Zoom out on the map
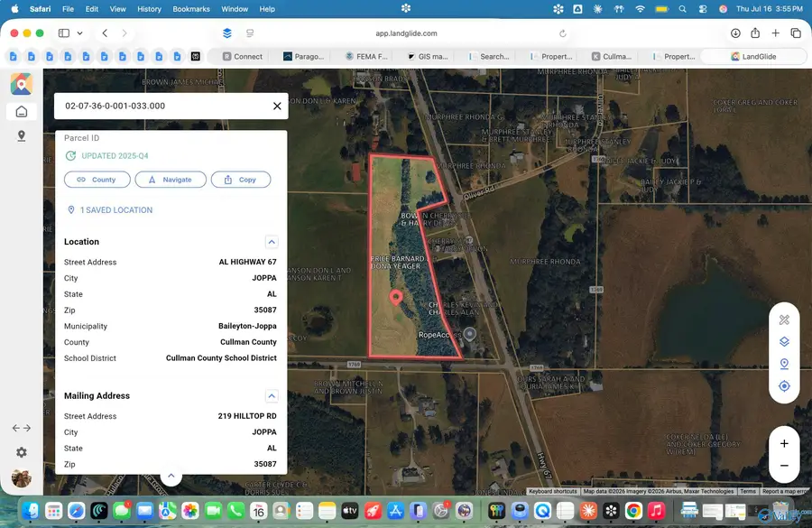 pyautogui.click(x=784, y=466)
